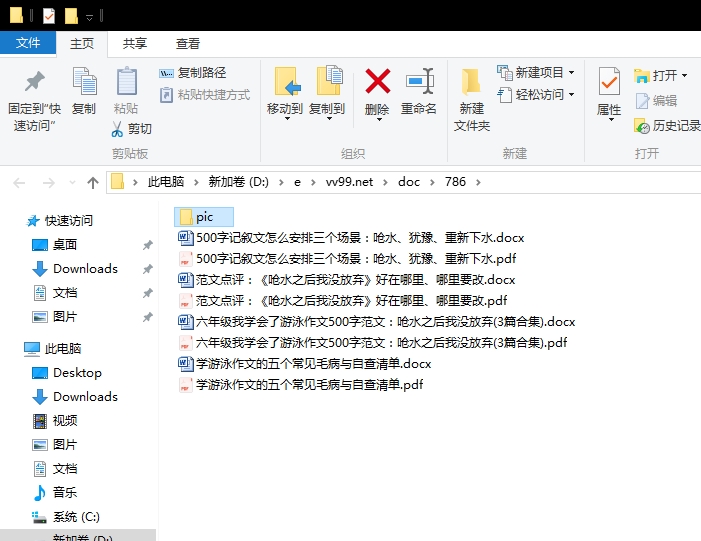Open the recent locations dropdown

72,182
